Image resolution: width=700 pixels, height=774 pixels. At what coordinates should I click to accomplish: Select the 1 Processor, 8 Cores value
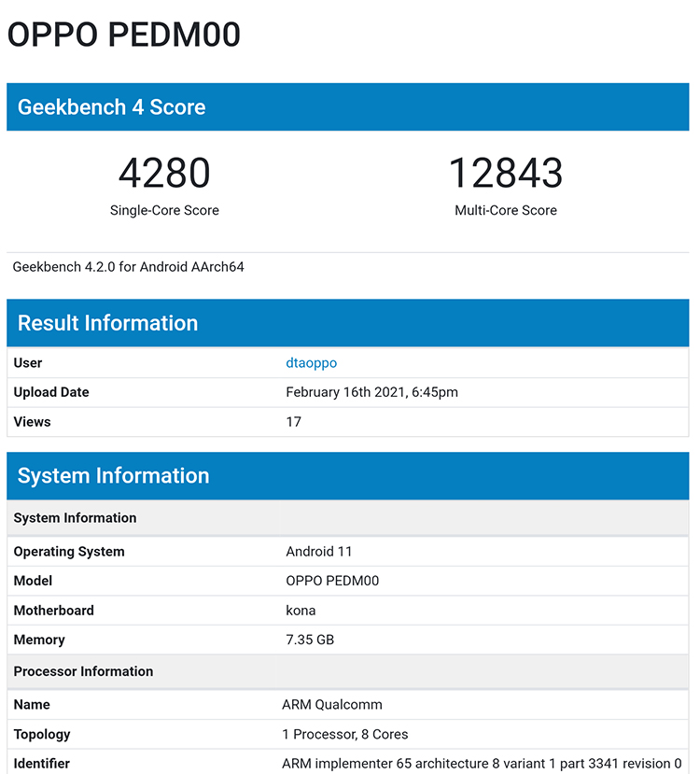[345, 734]
